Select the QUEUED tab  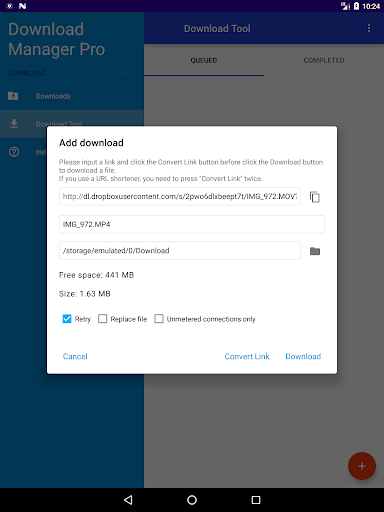tap(204, 60)
